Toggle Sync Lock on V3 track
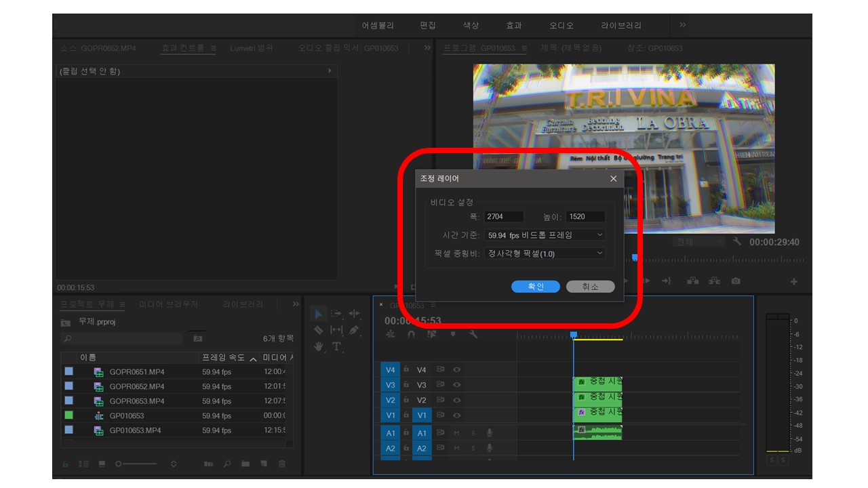 coord(440,385)
